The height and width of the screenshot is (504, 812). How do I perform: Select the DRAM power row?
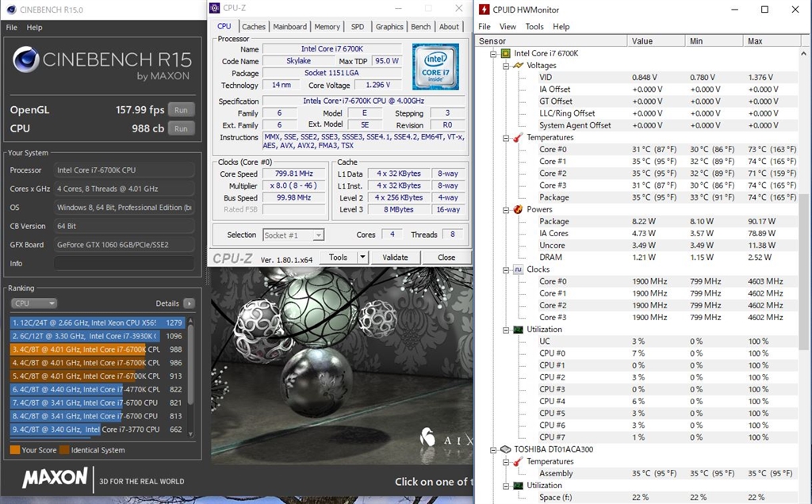tap(668, 258)
